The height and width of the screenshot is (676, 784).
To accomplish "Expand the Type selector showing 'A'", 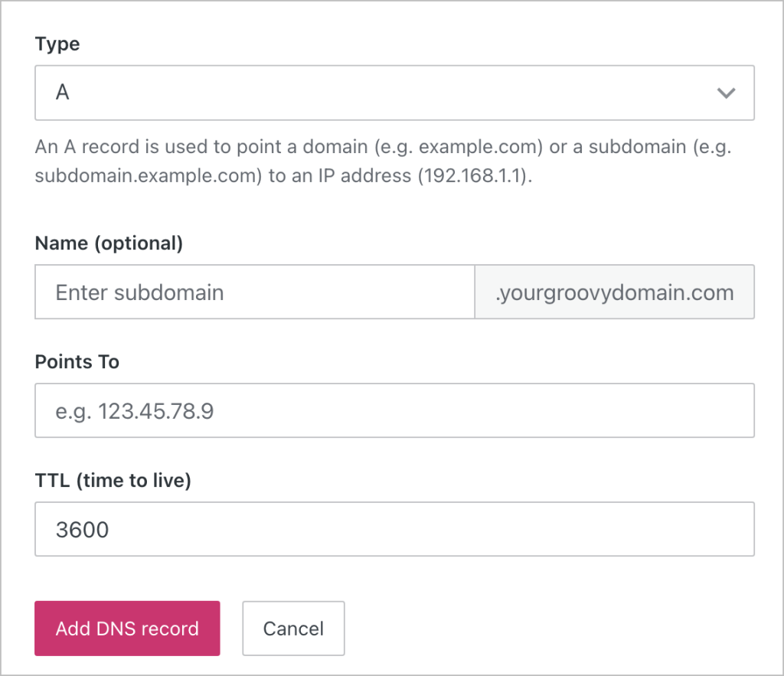I will (x=394, y=93).
